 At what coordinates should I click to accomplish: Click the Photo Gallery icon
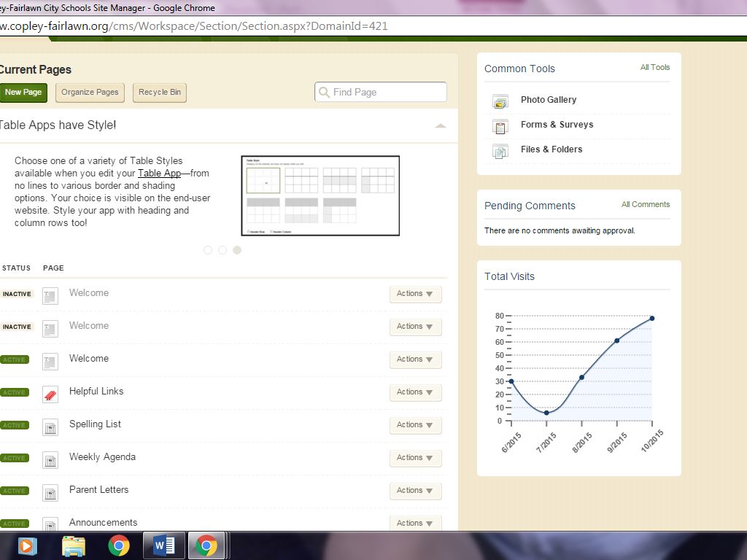[x=500, y=102]
